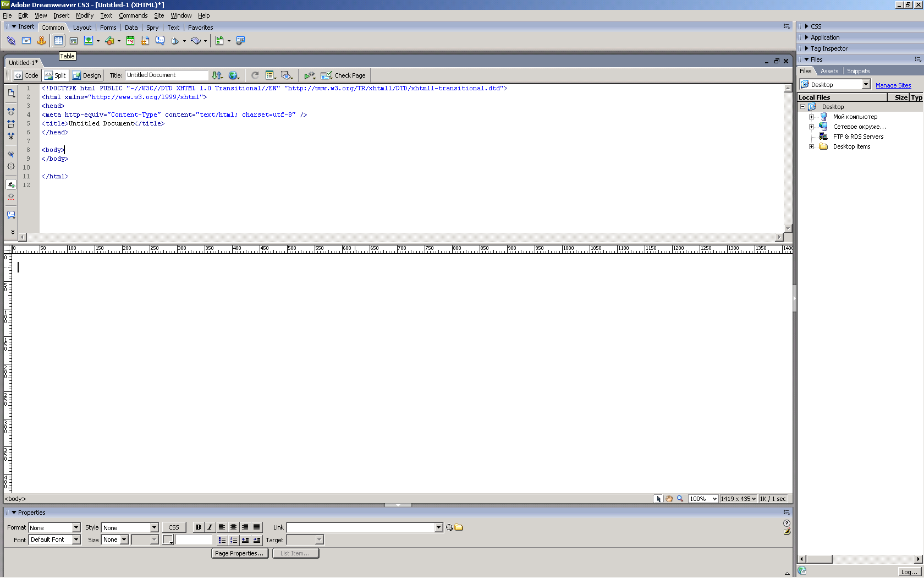This screenshot has height=578, width=924.
Task: Expand the Tag Inspector panel
Action: coord(807,48)
